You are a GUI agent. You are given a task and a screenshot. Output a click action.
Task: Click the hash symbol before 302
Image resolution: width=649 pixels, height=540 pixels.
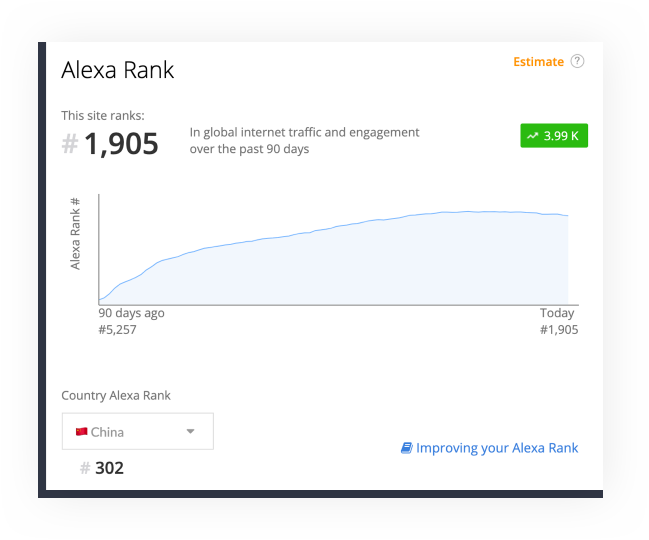(x=85, y=468)
